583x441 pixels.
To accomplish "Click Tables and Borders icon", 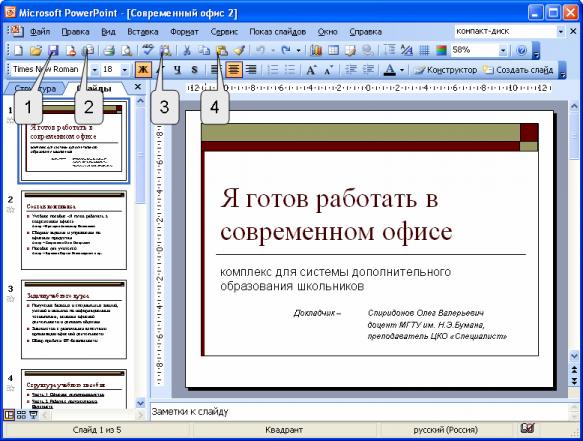I will pyautogui.click(x=350, y=50).
